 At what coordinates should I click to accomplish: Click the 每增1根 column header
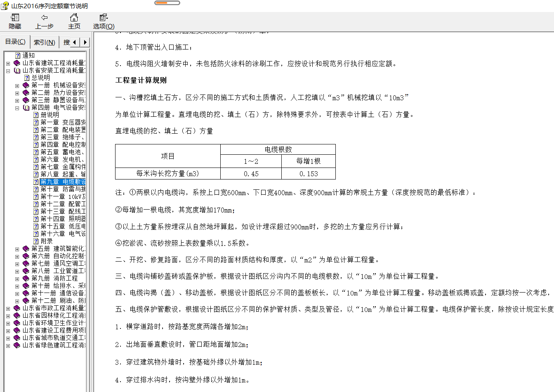click(309, 161)
